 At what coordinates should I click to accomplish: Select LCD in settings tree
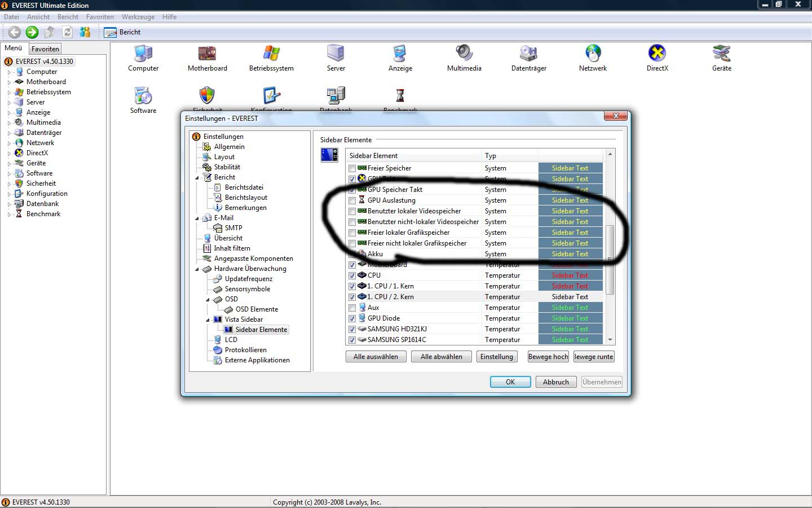coord(231,340)
